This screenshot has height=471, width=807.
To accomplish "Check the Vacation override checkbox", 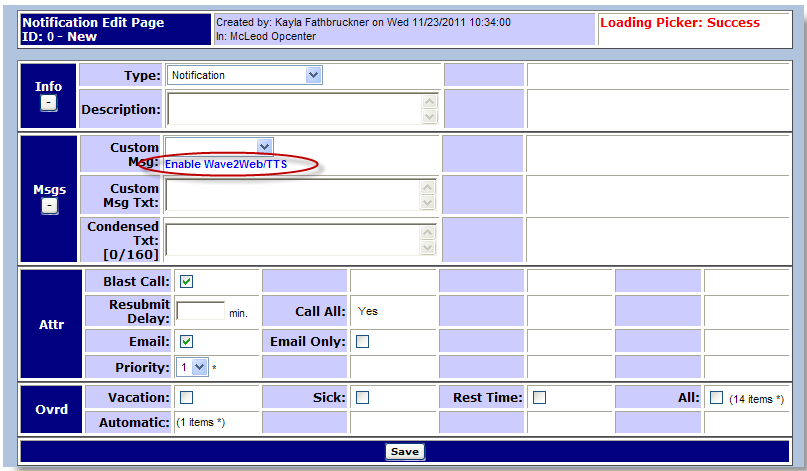I will coord(186,398).
